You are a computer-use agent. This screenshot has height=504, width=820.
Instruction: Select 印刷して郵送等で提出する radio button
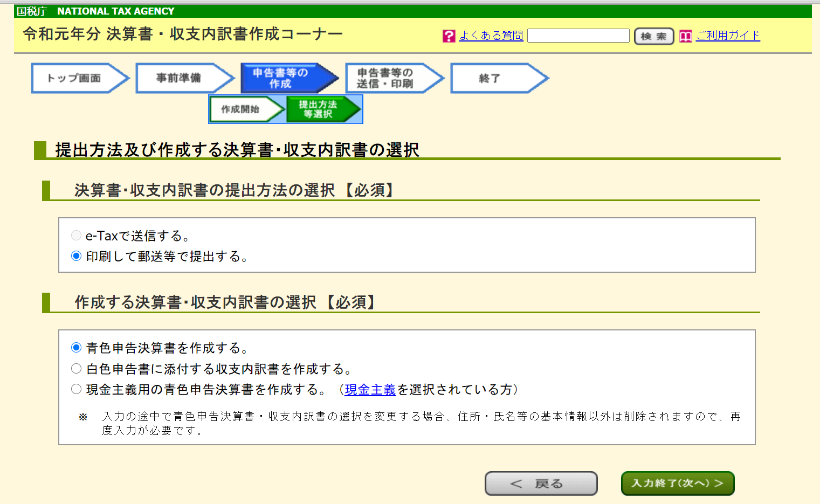76,256
